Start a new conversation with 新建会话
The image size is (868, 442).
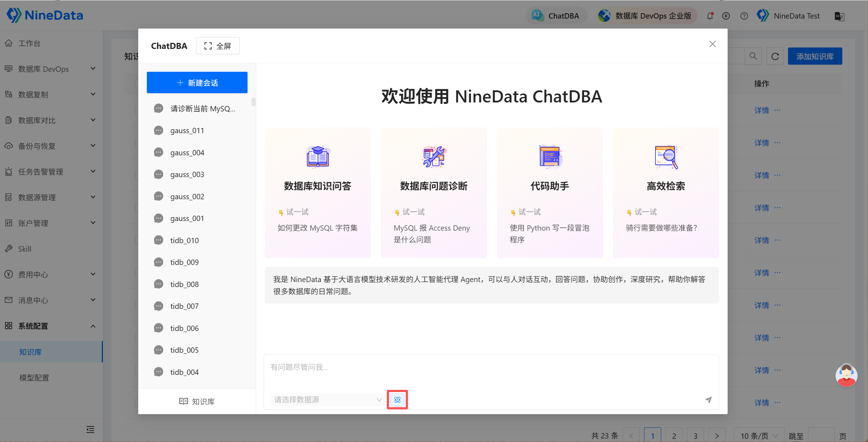coord(197,82)
